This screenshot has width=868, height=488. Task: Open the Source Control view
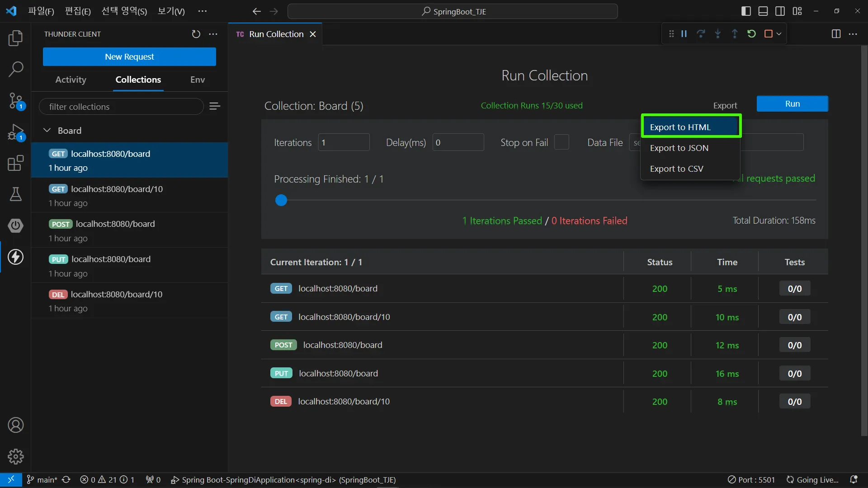pyautogui.click(x=15, y=100)
